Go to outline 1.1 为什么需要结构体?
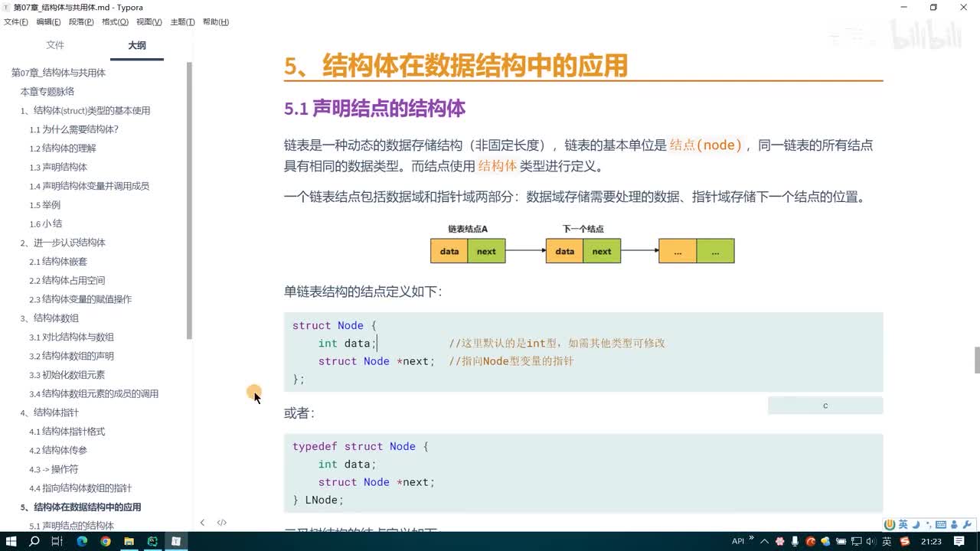 (x=73, y=129)
